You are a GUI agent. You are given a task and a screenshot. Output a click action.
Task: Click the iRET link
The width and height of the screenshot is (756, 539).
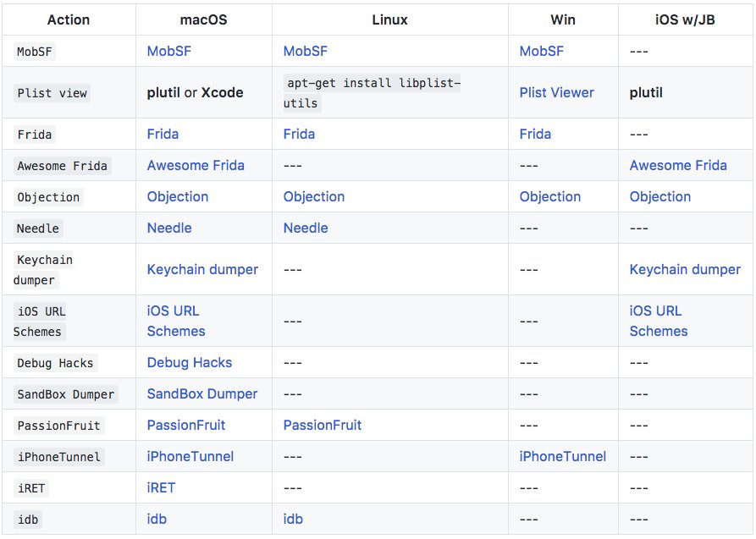coord(161,488)
